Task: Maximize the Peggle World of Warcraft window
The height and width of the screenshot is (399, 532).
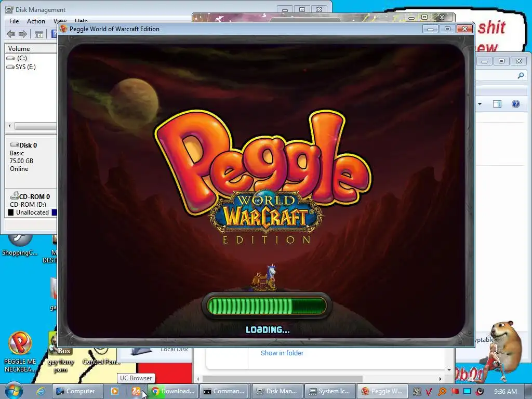Action: [x=447, y=29]
